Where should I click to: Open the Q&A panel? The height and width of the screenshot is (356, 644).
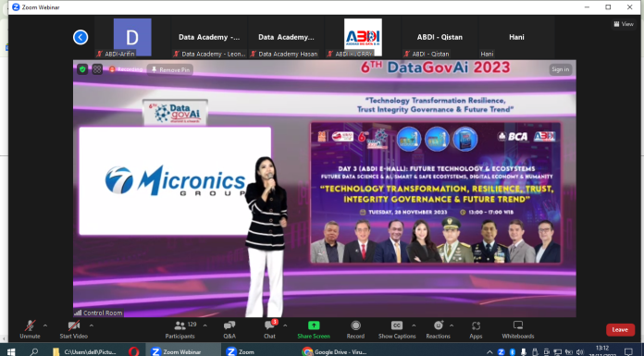pos(229,325)
